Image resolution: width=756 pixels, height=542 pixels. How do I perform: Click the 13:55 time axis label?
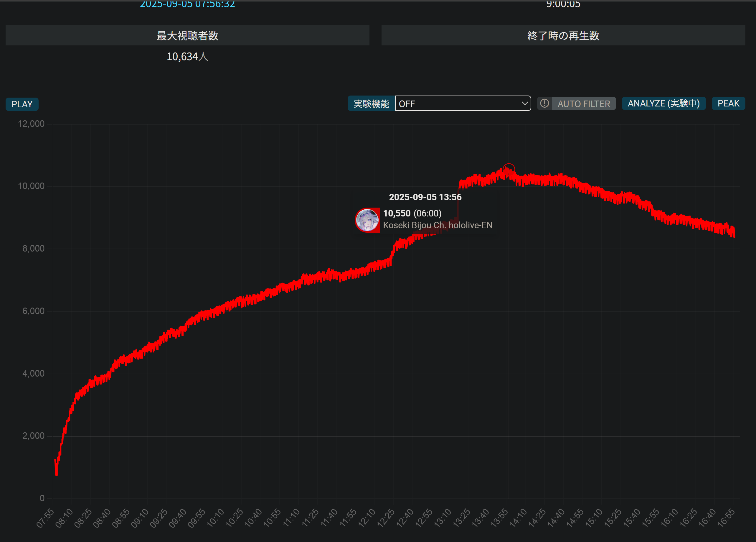pos(499,518)
